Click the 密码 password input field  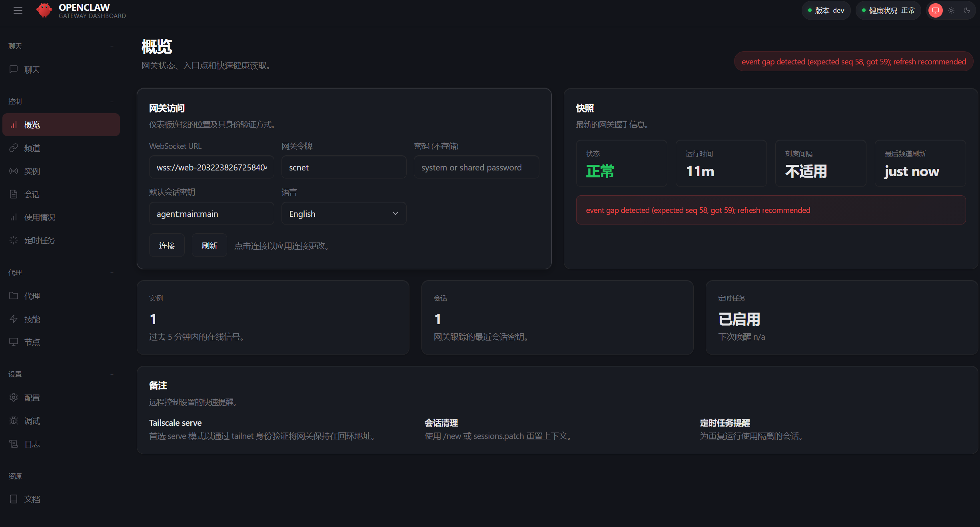[x=476, y=167]
